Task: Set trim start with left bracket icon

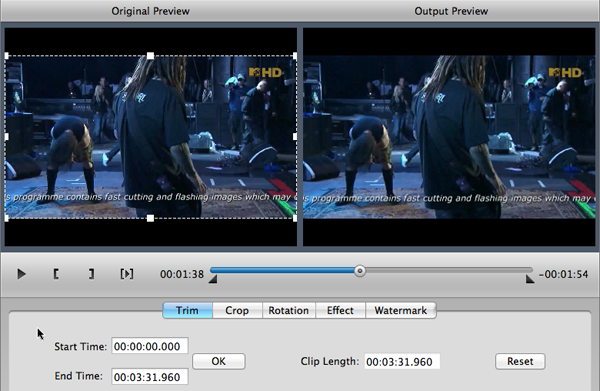Action: (x=56, y=274)
